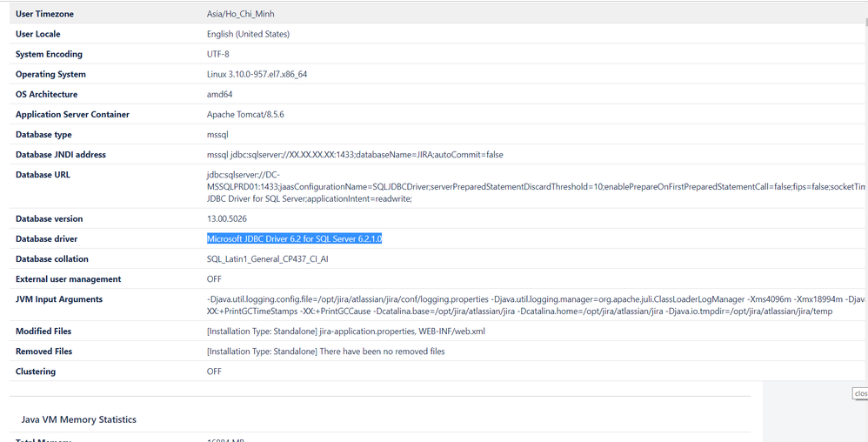Screen dimensions: 868x442
Task: Select the Modified Files label
Action: [x=43, y=331]
